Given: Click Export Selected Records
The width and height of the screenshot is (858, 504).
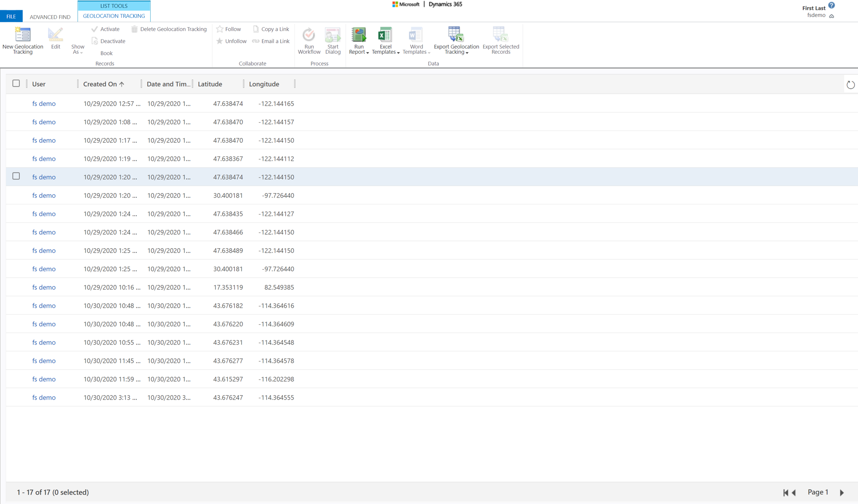Looking at the screenshot, I should click(x=500, y=39).
